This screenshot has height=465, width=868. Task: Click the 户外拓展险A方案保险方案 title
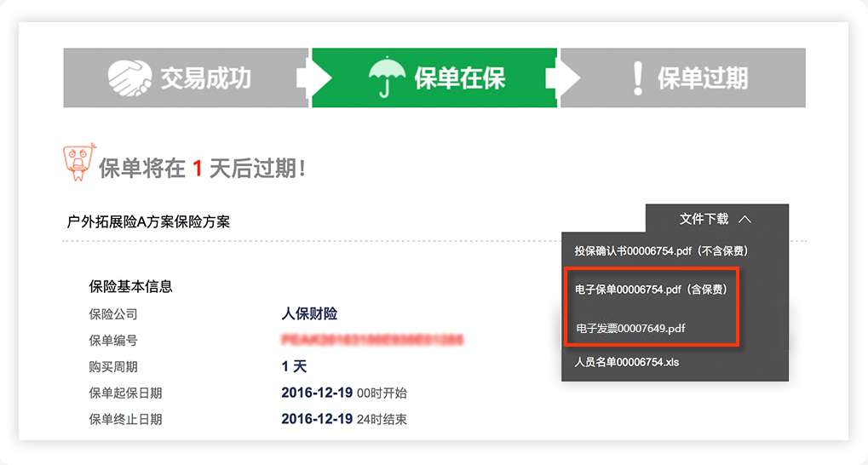148,221
